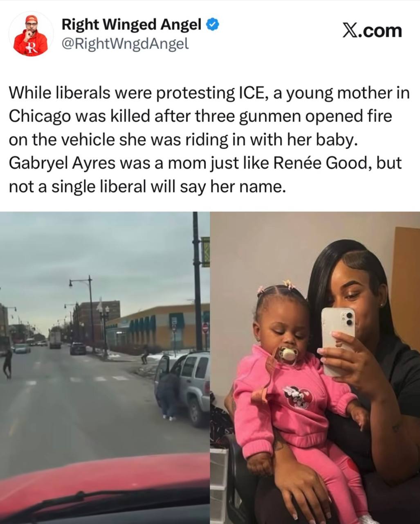The width and height of the screenshot is (420, 524).
Task: Click the white phone in the mirror selfie
Action: pos(338,341)
